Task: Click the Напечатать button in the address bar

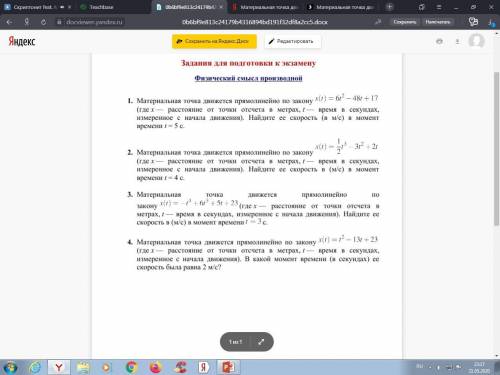Action: [x=438, y=22]
